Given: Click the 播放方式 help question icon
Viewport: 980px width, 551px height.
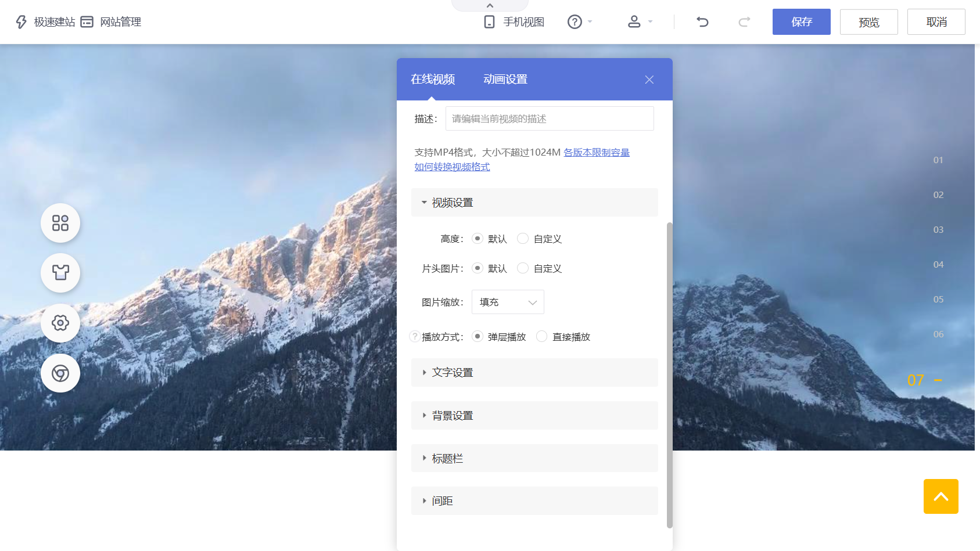Looking at the screenshot, I should pos(415,337).
